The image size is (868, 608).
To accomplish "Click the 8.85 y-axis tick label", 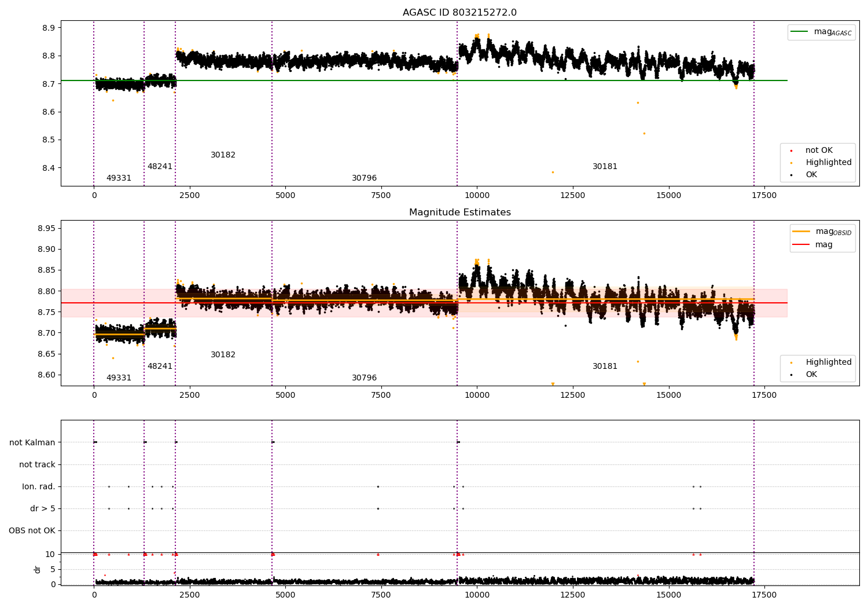I will pyautogui.click(x=46, y=270).
